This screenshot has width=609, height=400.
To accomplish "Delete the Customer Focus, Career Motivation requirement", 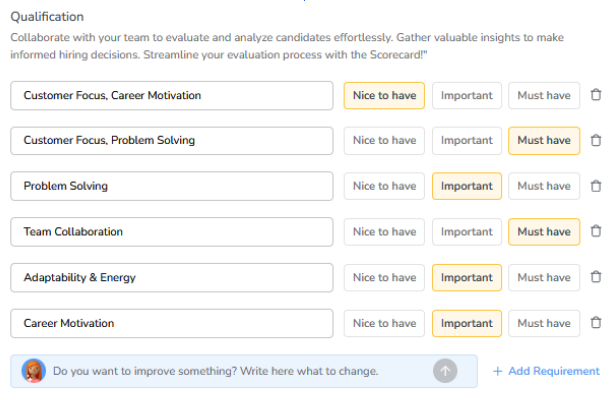I will 596,95.
